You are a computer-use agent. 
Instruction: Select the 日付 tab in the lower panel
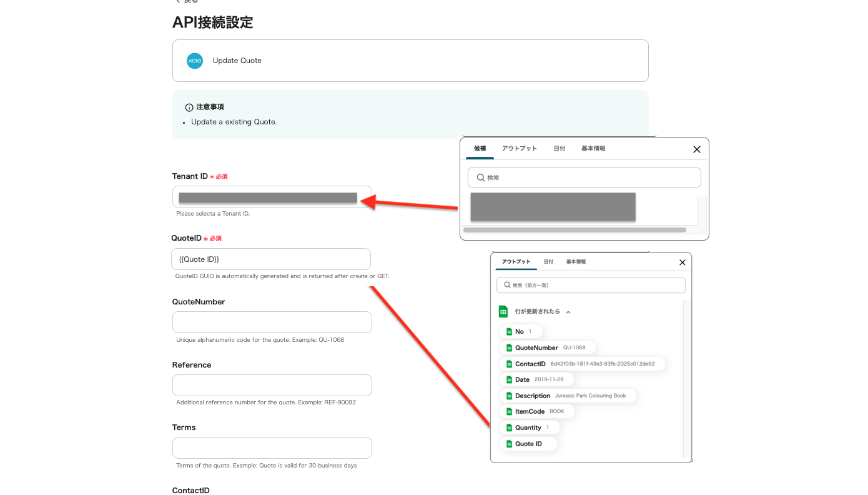click(548, 262)
